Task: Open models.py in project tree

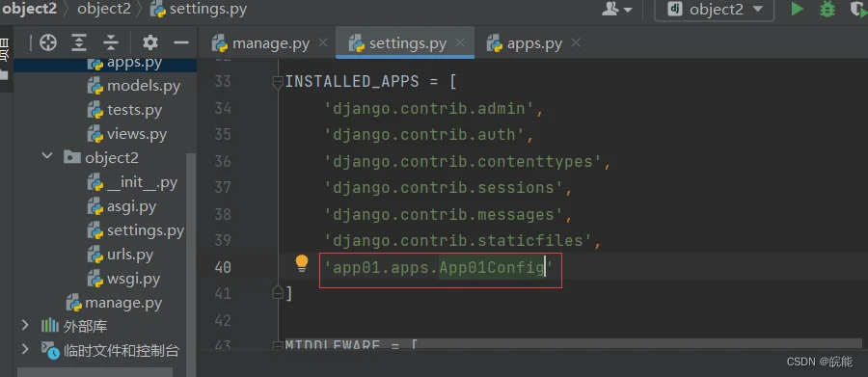Action: pyautogui.click(x=133, y=86)
